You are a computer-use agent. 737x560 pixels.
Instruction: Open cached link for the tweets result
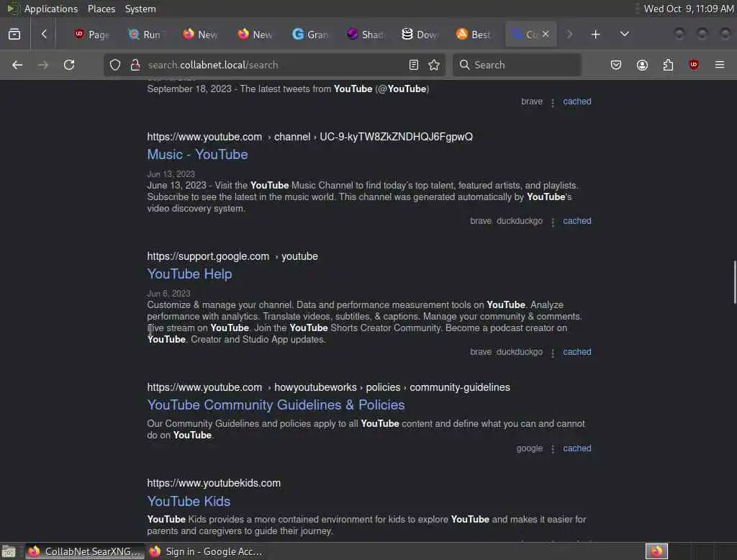(x=577, y=101)
